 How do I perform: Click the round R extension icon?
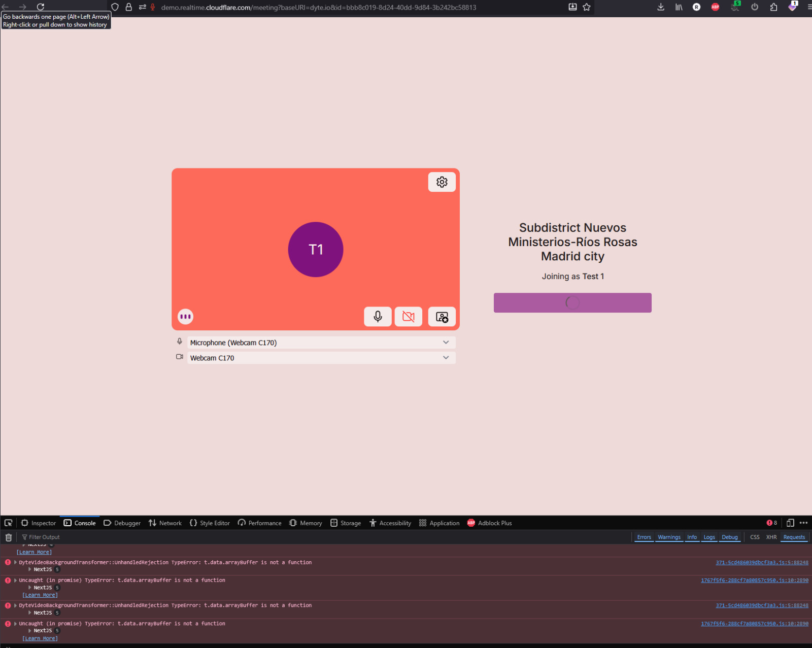[697, 7]
